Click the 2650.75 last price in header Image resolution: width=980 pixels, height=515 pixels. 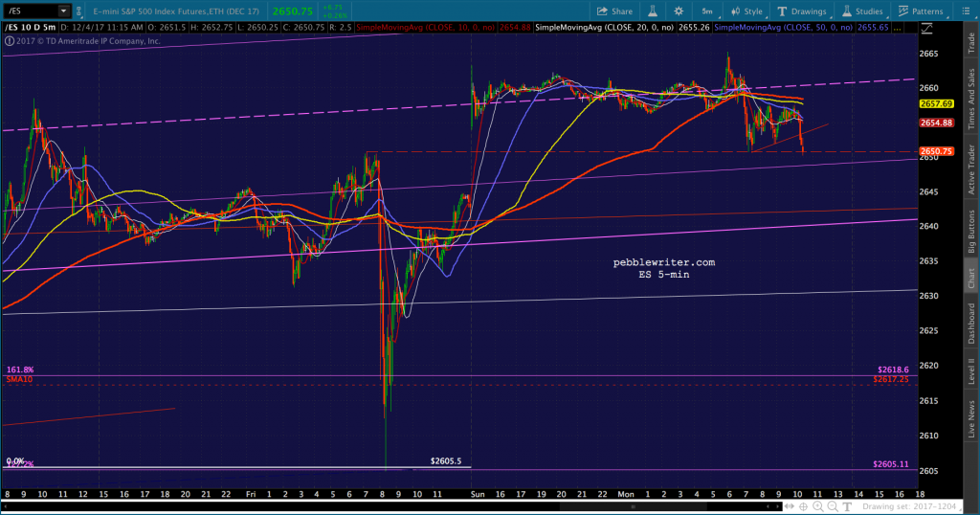click(293, 11)
